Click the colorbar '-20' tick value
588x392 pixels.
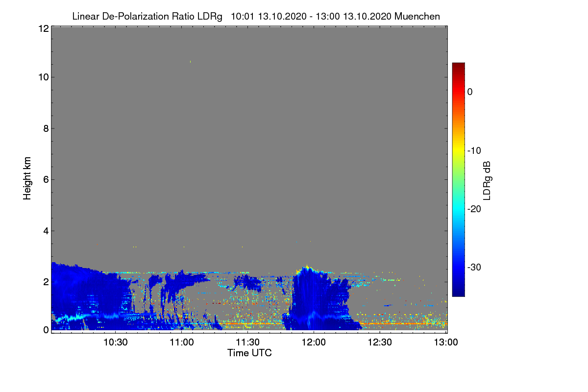474,209
